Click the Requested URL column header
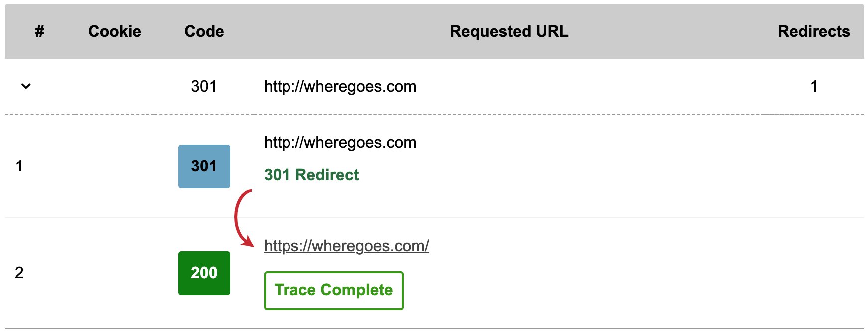The width and height of the screenshot is (868, 332). click(x=509, y=31)
